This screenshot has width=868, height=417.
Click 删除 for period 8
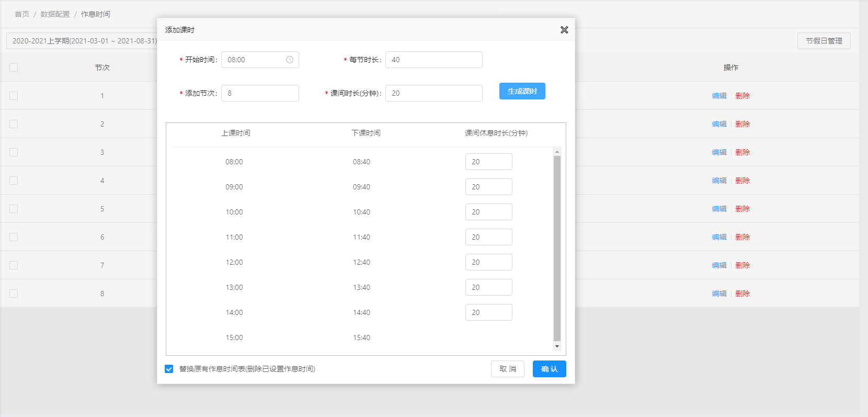[743, 294]
